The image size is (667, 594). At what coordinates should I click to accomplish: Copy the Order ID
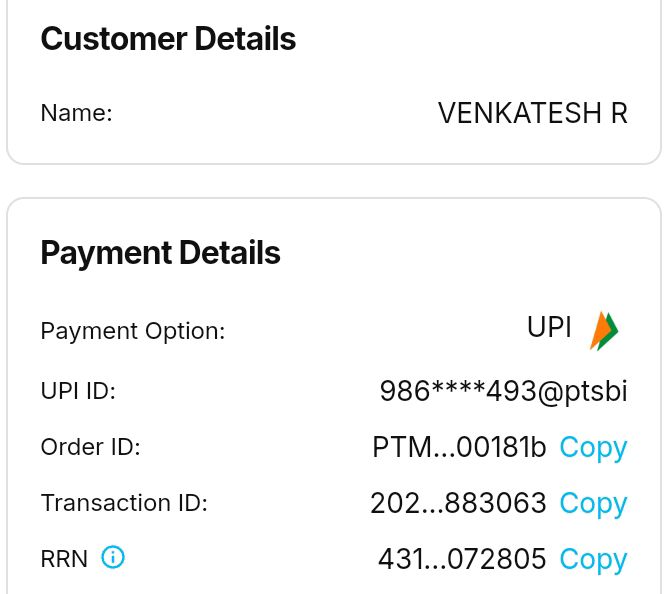click(x=593, y=447)
